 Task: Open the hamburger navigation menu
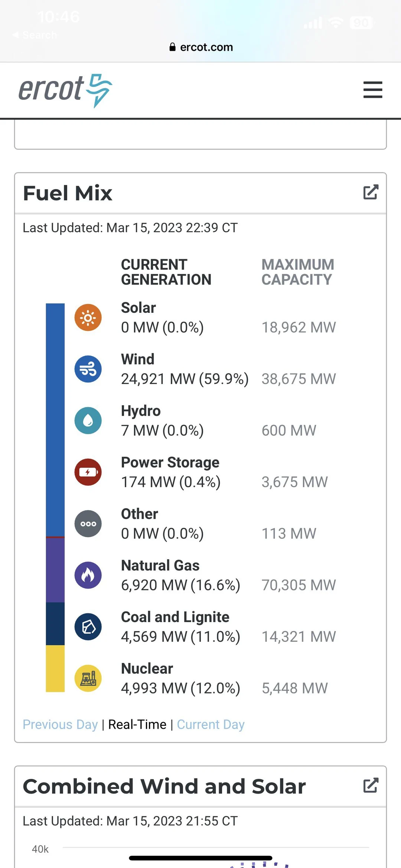372,90
